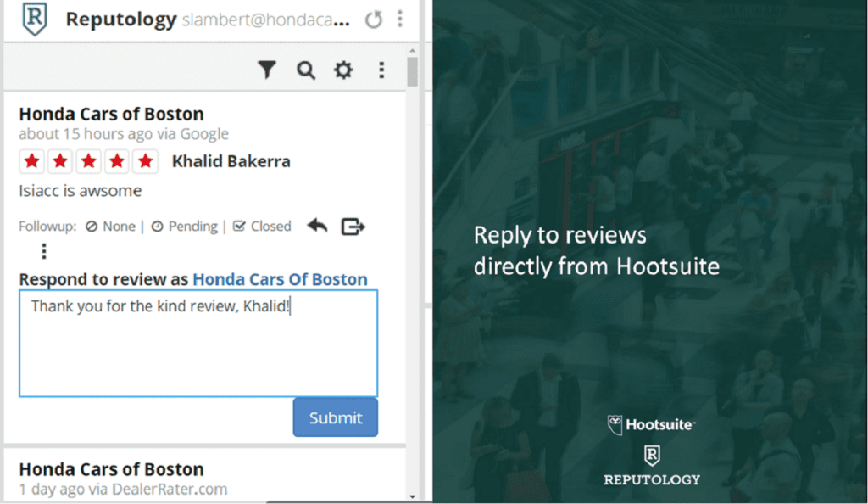The width and height of the screenshot is (868, 504).
Task: Open settings via the gear icon
Action: tap(343, 70)
